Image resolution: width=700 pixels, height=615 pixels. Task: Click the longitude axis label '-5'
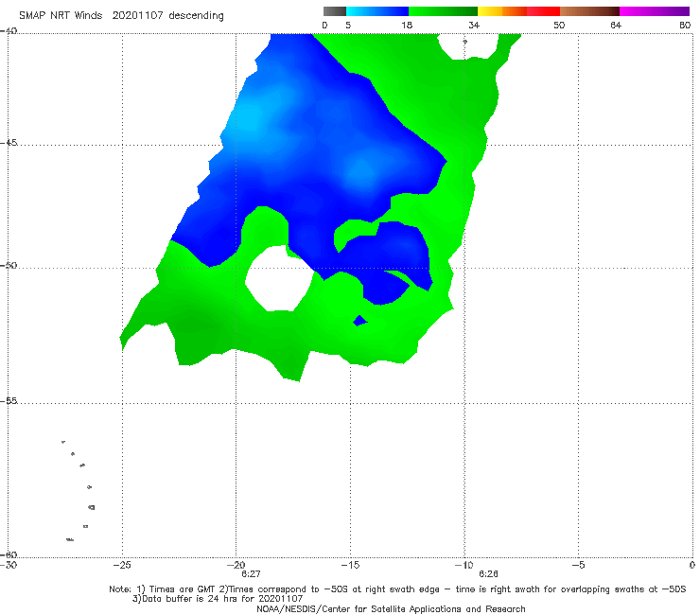coord(579,566)
